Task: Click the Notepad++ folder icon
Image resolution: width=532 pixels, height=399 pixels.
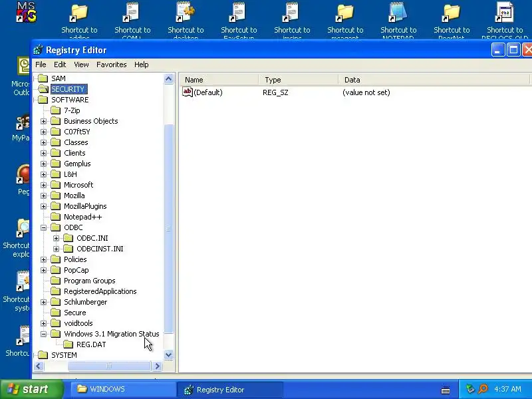Action: point(56,217)
